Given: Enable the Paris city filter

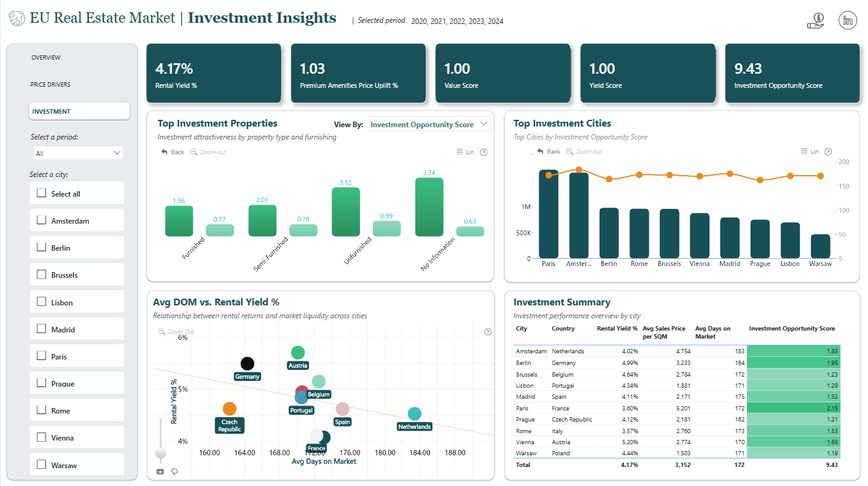Looking at the screenshot, I should click(x=42, y=356).
